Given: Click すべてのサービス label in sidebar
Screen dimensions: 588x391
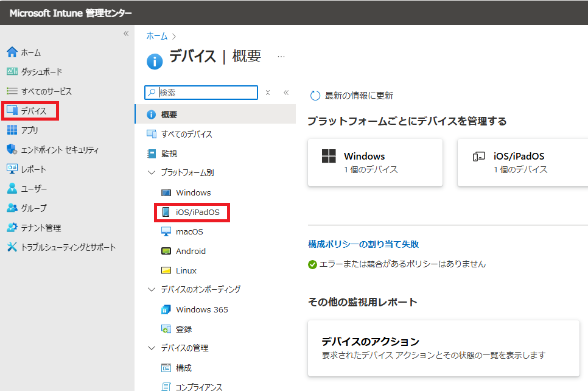Looking at the screenshot, I should 46,91.
